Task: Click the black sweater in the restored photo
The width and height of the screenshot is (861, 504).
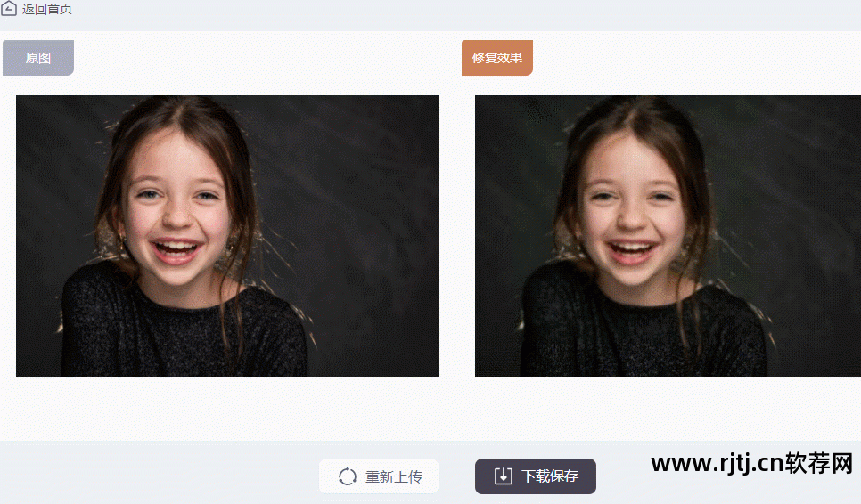Action: [x=643, y=335]
